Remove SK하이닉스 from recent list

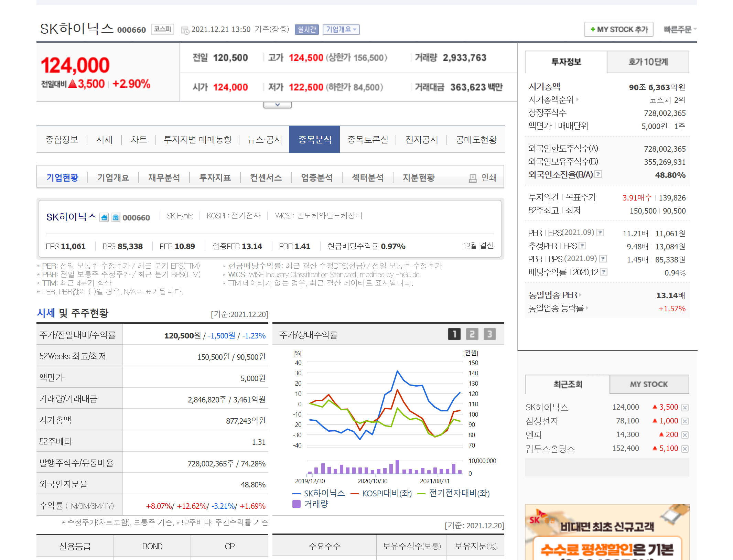[x=685, y=408]
